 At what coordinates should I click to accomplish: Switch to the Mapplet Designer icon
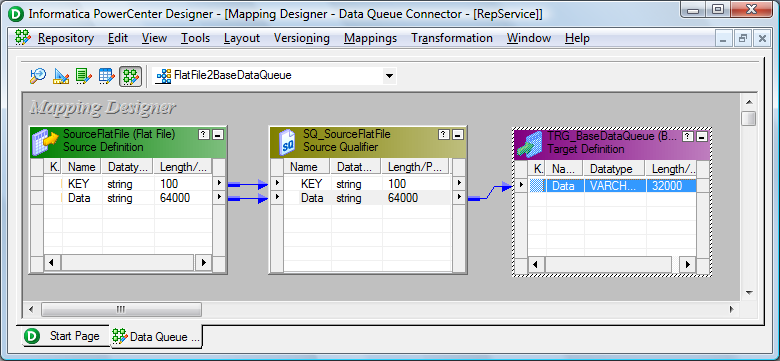click(106, 76)
